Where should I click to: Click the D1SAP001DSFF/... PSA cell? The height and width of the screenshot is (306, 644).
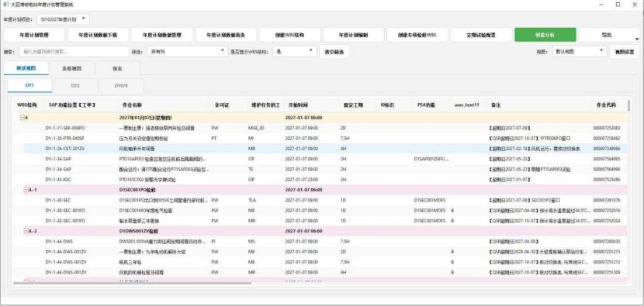[x=431, y=159]
